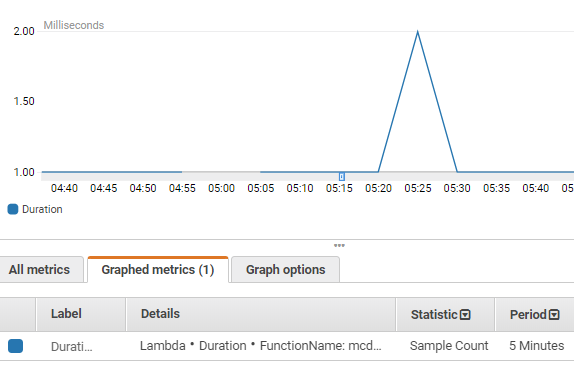The width and height of the screenshot is (574, 378).
Task: Click the Label column header
Action: (66, 314)
